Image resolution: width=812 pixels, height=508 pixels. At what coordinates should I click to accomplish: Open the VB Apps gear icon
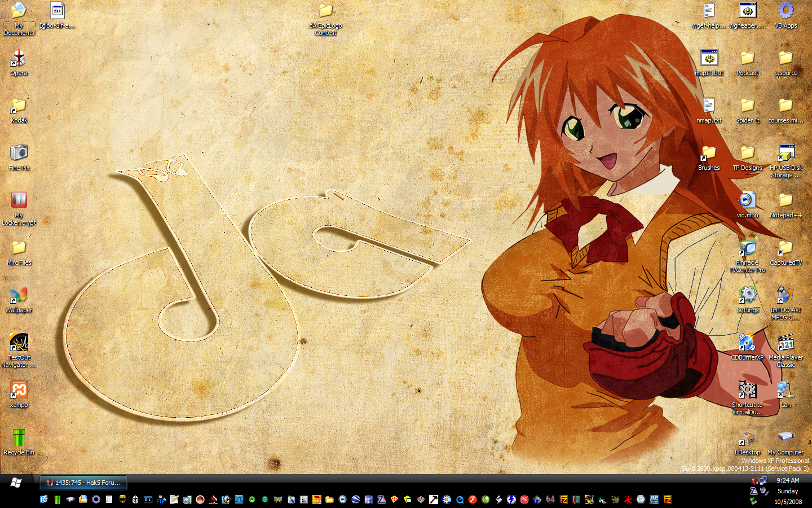coord(785,15)
